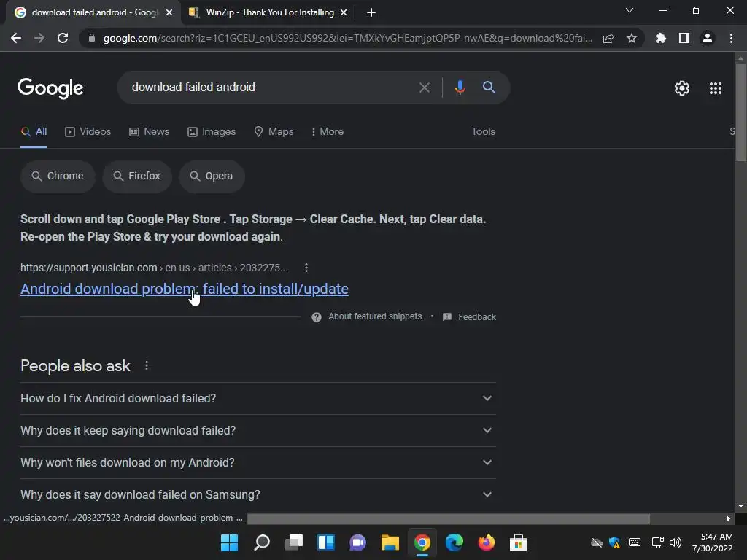The height and width of the screenshot is (560, 747).
Task: Click the support.yousician.com URL breadcrumb
Action: point(154,268)
